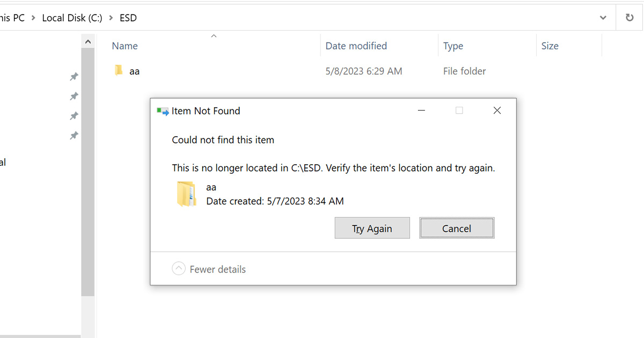This screenshot has height=338, width=644.
Task: Click the Type column header
Action: pos(453,46)
